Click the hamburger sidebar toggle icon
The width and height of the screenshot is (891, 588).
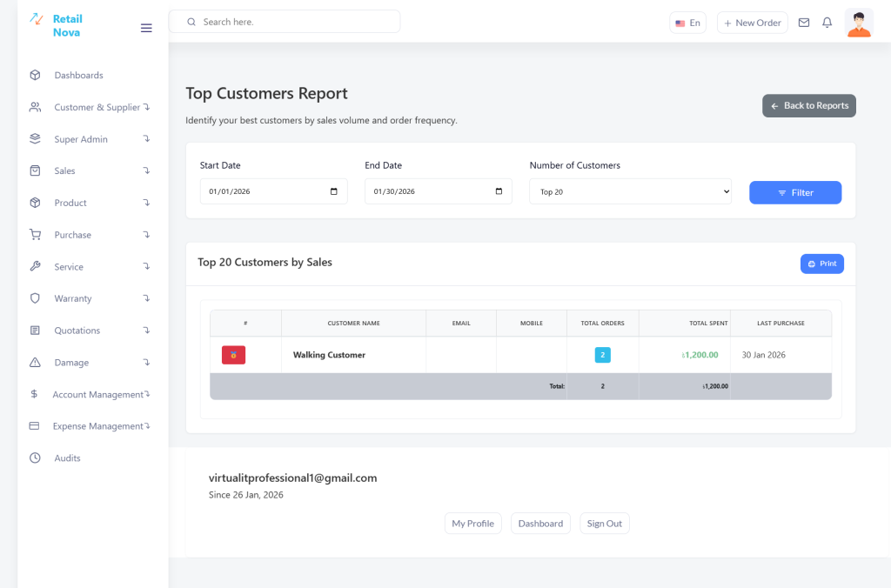coord(146,28)
